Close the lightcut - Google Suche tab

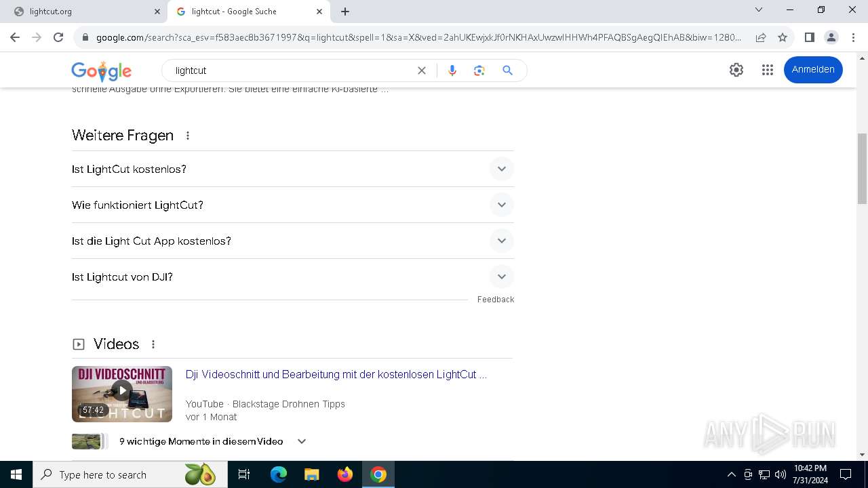[x=319, y=12]
